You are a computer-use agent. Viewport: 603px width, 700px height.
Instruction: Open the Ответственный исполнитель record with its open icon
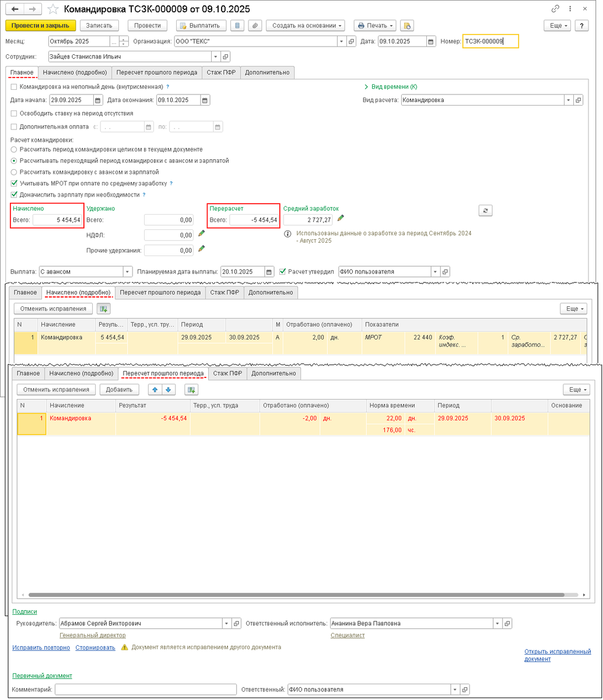[x=507, y=623]
